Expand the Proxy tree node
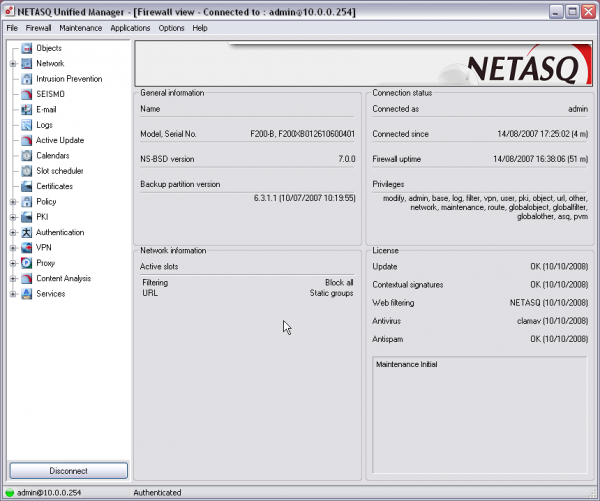 point(13,263)
